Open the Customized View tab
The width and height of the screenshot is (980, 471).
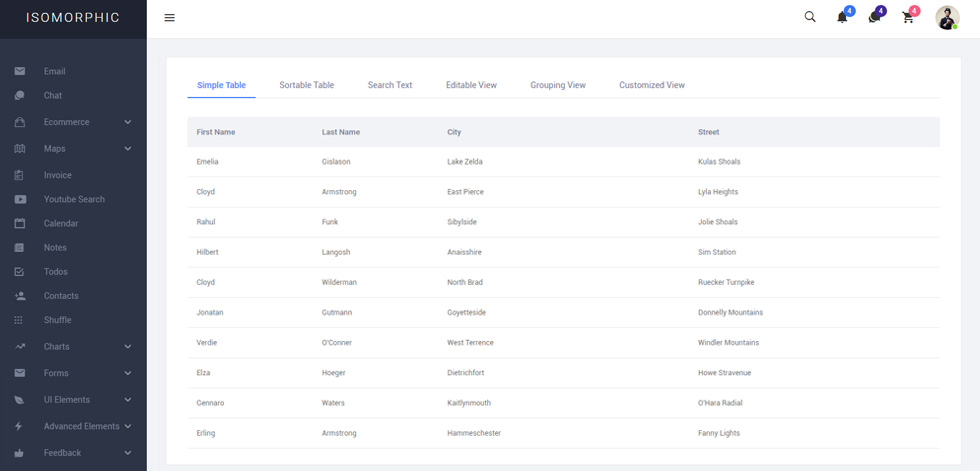click(652, 85)
